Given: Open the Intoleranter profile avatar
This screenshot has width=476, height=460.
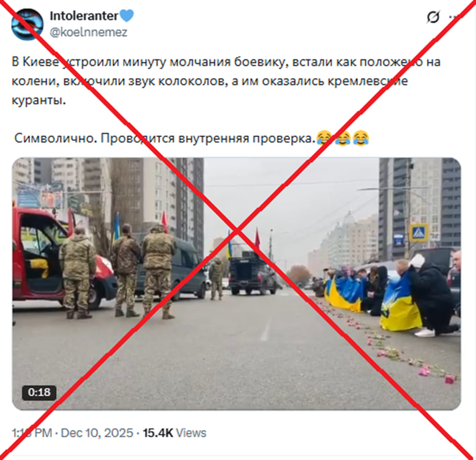Looking at the screenshot, I should (27, 24).
